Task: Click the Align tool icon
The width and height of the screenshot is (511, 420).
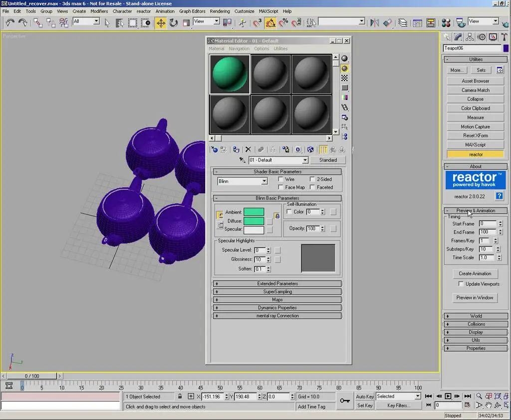Action: [x=387, y=23]
